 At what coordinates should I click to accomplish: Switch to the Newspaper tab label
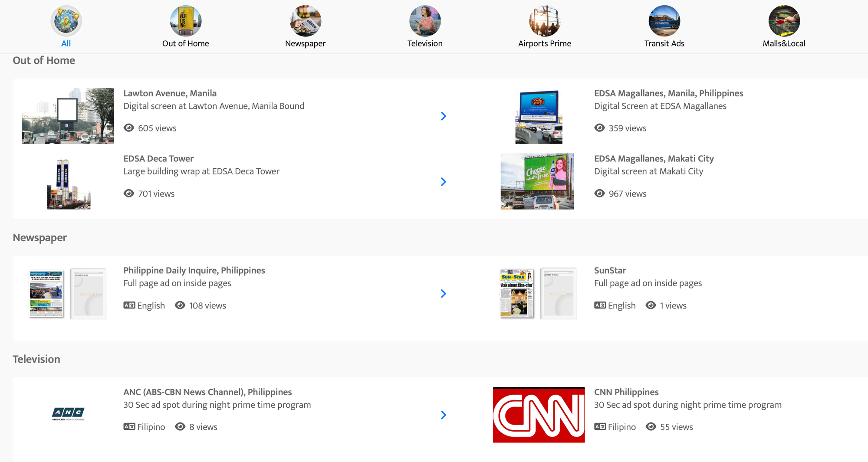point(306,44)
